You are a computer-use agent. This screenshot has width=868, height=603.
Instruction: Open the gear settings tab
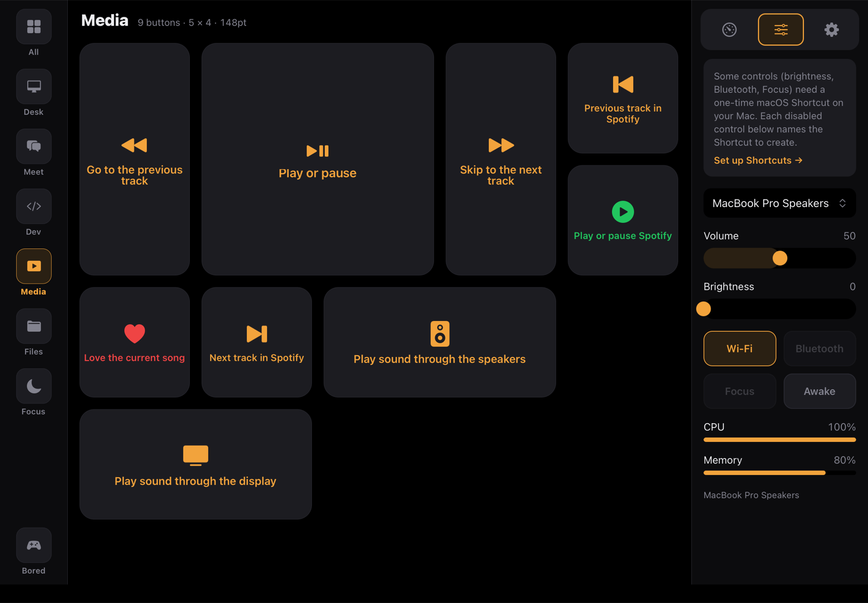point(832,30)
